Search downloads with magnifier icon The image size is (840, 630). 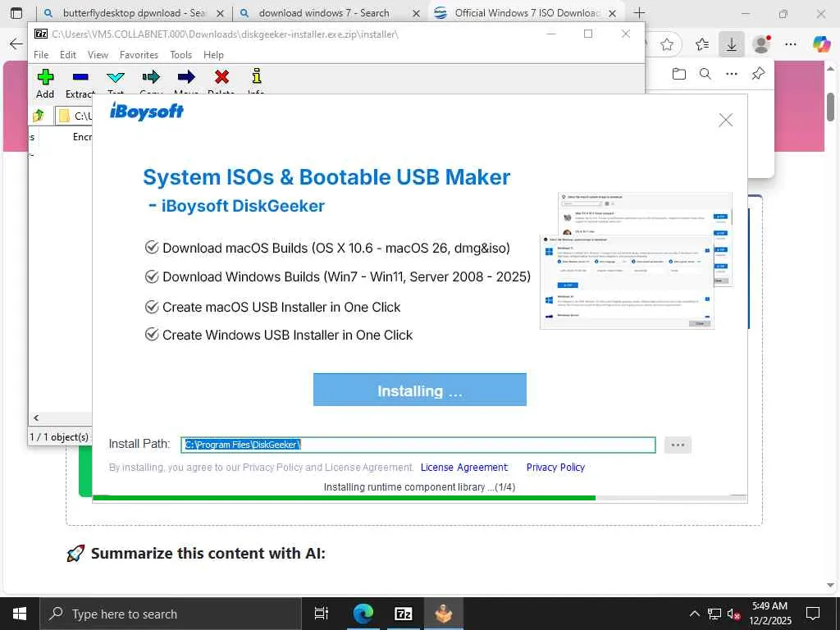(x=705, y=74)
